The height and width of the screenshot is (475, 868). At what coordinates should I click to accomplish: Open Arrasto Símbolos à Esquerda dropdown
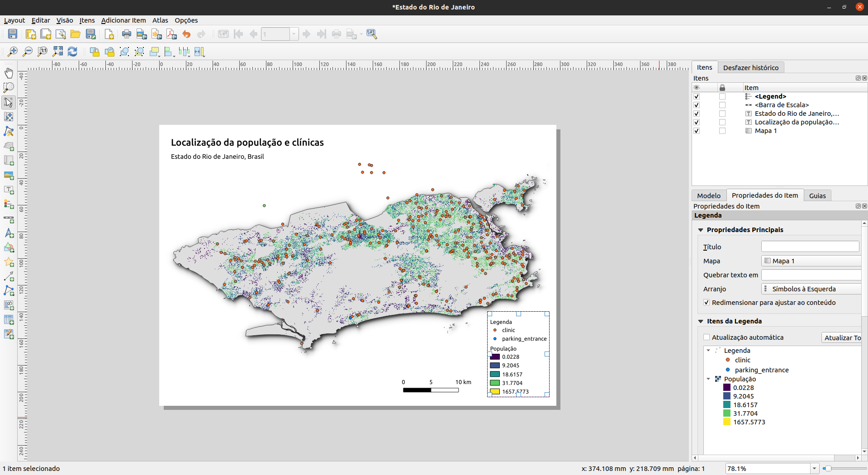tap(811, 289)
